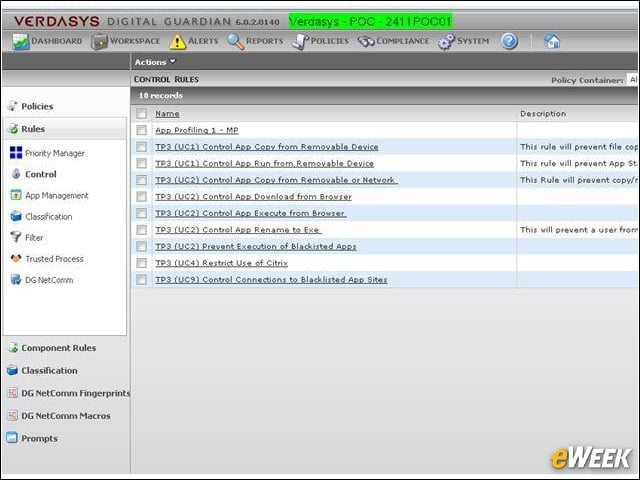Click the App Management sidebar icon
640x480 pixels.
(x=16, y=195)
